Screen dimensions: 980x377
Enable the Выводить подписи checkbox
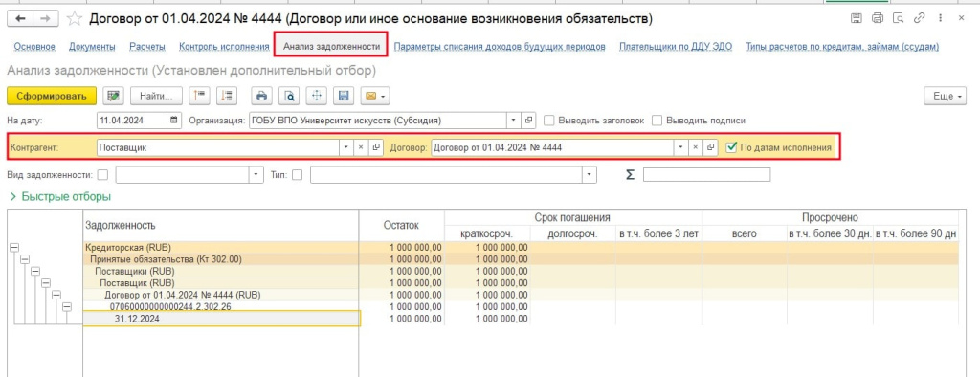coord(657,120)
